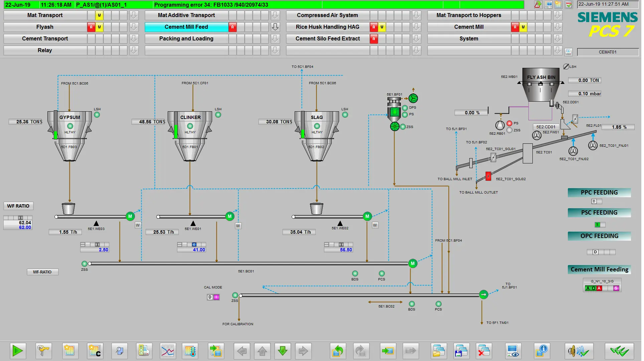Click the CEMAT01 picture name field
644x361 pixels.
608,52
